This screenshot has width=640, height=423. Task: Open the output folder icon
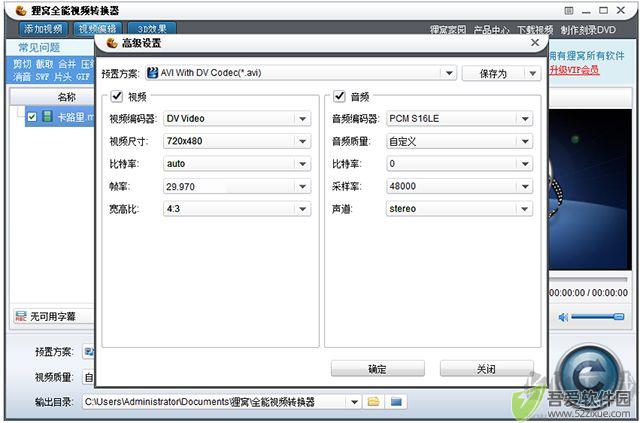373,402
